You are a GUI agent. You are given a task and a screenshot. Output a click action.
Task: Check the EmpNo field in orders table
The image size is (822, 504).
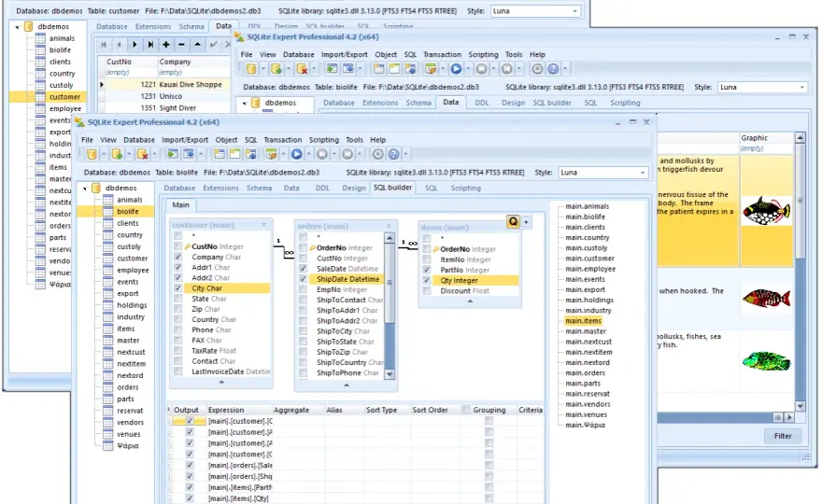point(303,289)
